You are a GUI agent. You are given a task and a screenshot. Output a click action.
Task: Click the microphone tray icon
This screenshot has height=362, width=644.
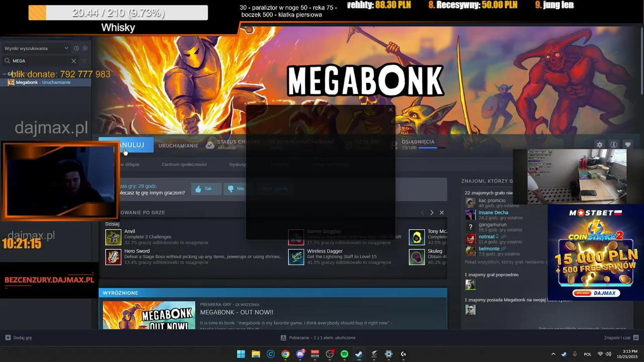pos(575,354)
